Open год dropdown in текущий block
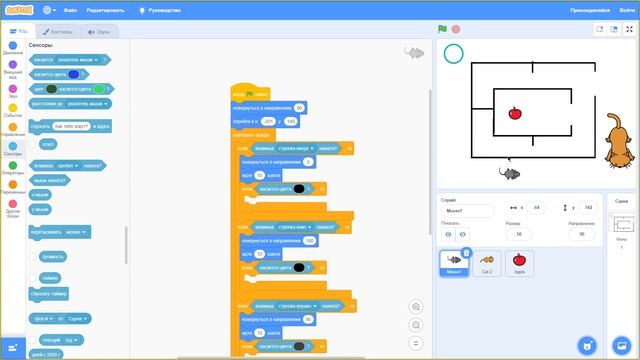This screenshot has width=640, height=360. click(71, 340)
